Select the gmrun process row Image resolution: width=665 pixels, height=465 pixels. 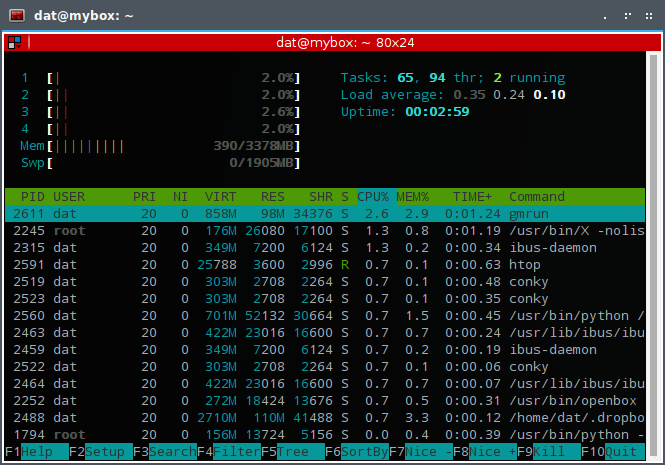tap(325, 214)
